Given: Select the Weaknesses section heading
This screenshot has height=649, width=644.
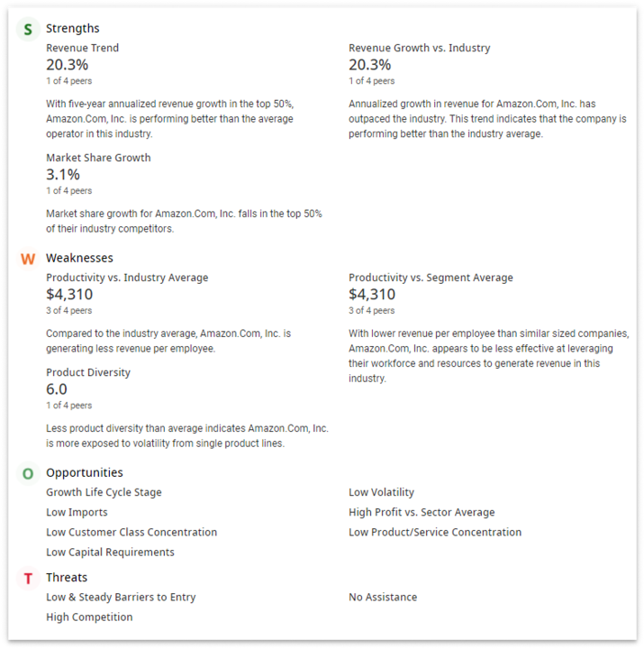Looking at the screenshot, I should click(79, 258).
